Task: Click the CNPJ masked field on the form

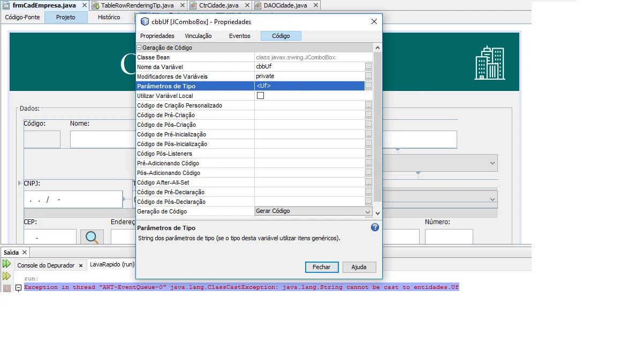Action: [x=73, y=199]
